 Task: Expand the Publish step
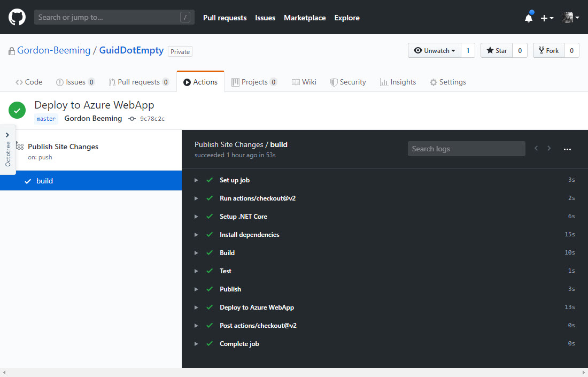tap(196, 289)
